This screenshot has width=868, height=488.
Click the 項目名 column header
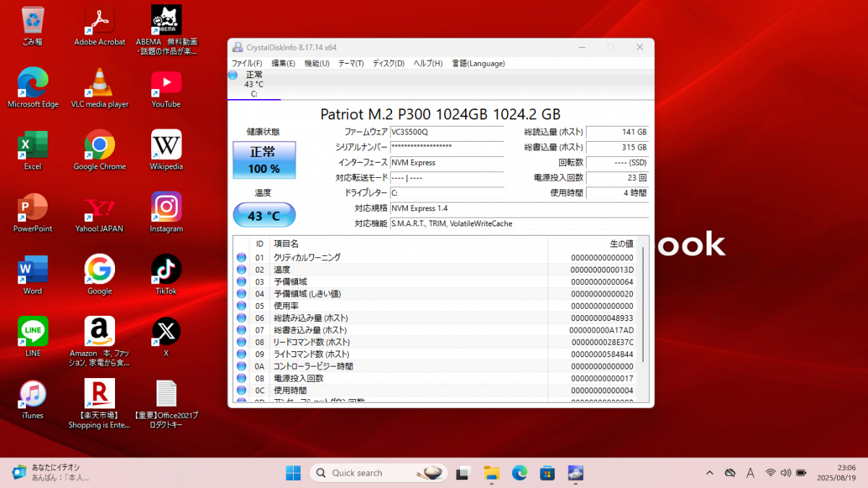(409, 244)
